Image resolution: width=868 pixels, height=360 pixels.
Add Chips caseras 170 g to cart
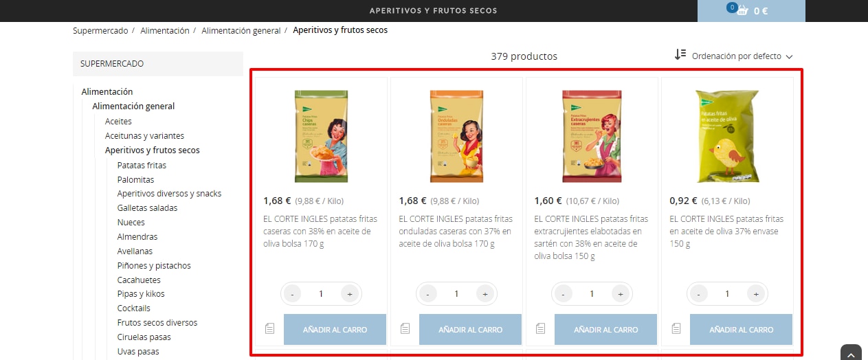tap(335, 330)
